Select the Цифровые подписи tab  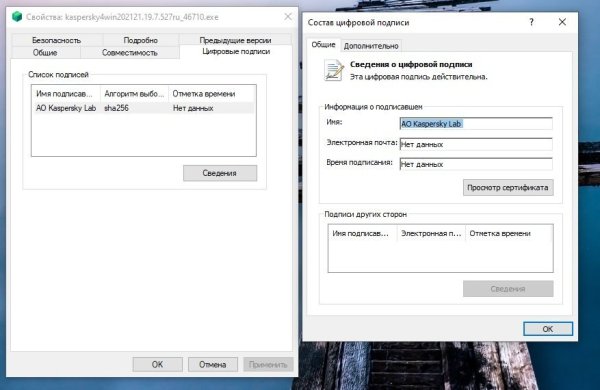click(236, 51)
